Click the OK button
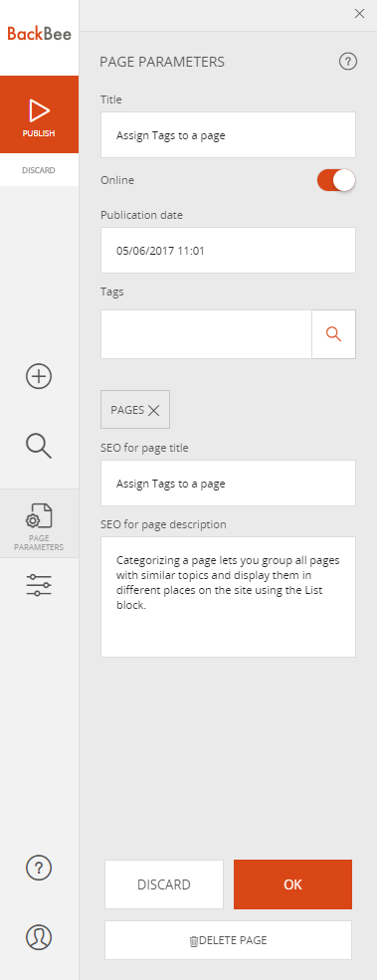This screenshot has height=980, width=377. [x=292, y=884]
